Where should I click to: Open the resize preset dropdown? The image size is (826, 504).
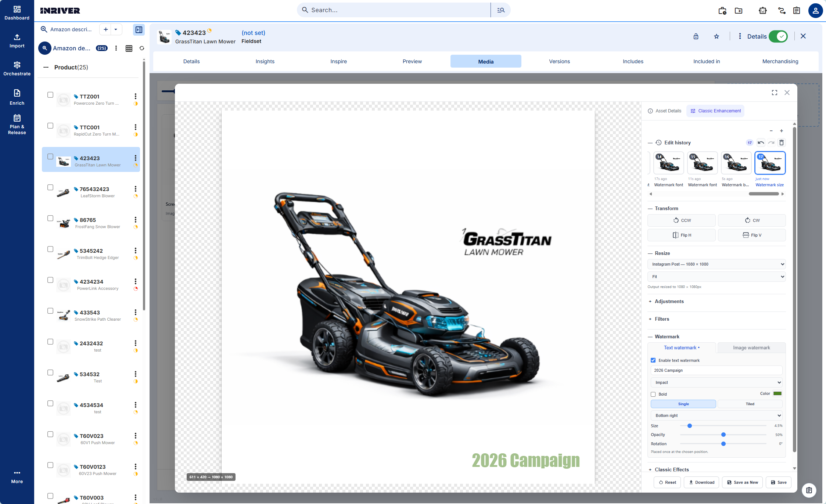(x=717, y=264)
